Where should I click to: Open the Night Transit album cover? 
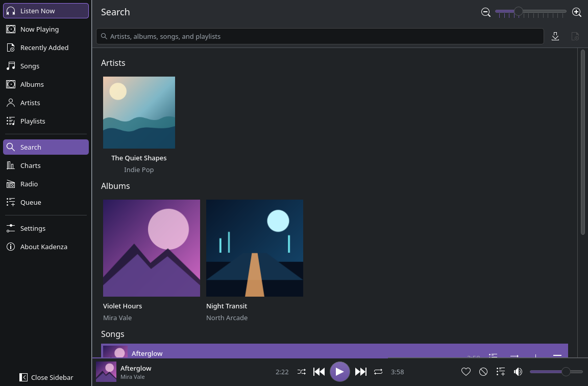click(x=255, y=248)
